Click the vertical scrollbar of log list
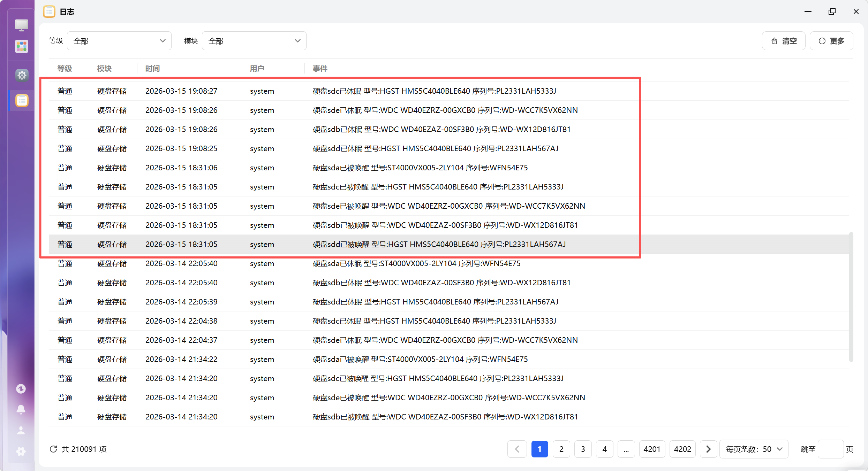 click(x=851, y=296)
